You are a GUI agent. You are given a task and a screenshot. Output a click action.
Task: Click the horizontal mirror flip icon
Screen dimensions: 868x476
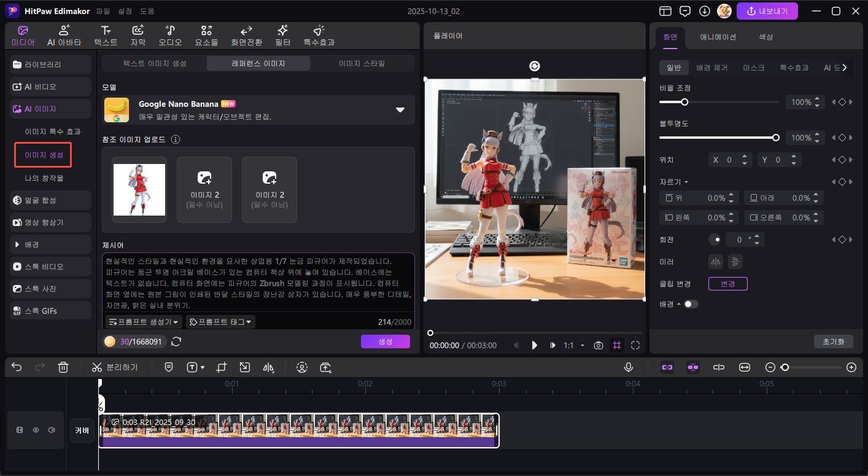click(715, 262)
